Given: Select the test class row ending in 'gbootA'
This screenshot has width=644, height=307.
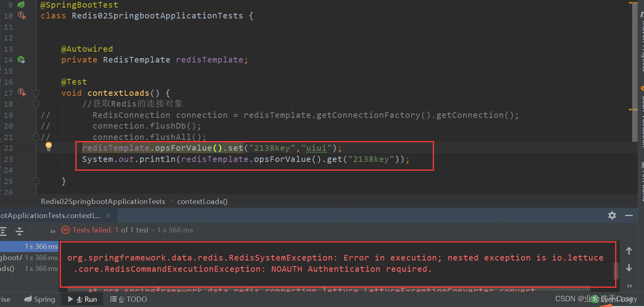Looking at the screenshot, I should coord(29,257).
